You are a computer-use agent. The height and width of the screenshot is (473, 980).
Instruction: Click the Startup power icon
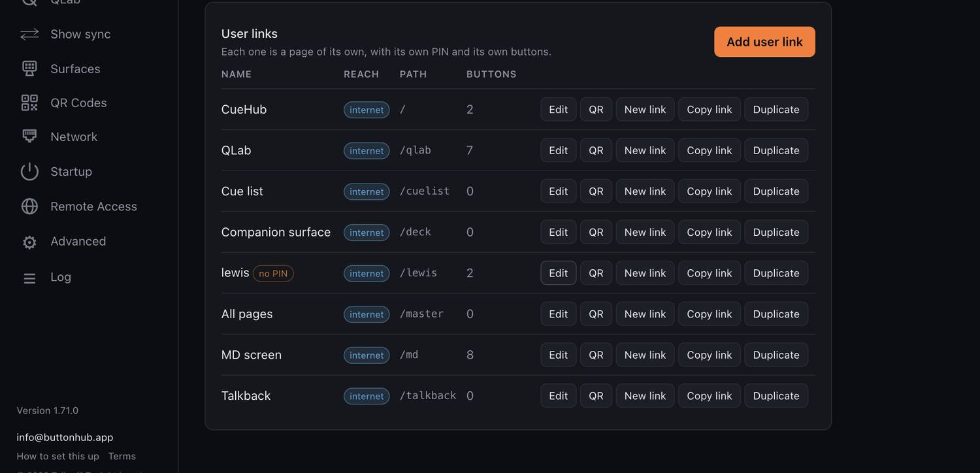point(29,171)
